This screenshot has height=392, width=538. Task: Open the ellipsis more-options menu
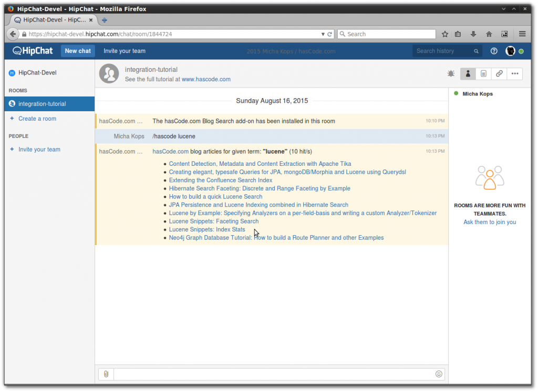tap(515, 73)
